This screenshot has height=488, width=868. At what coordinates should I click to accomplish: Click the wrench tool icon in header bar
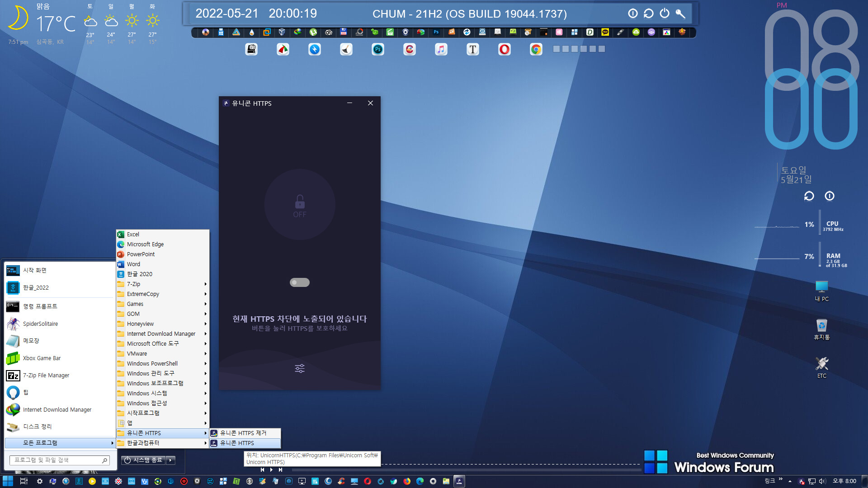coord(680,14)
